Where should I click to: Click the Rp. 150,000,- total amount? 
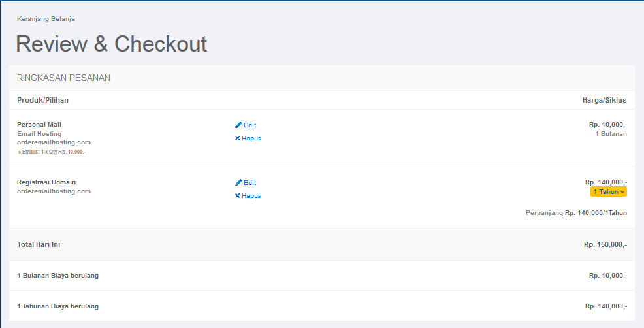point(605,244)
